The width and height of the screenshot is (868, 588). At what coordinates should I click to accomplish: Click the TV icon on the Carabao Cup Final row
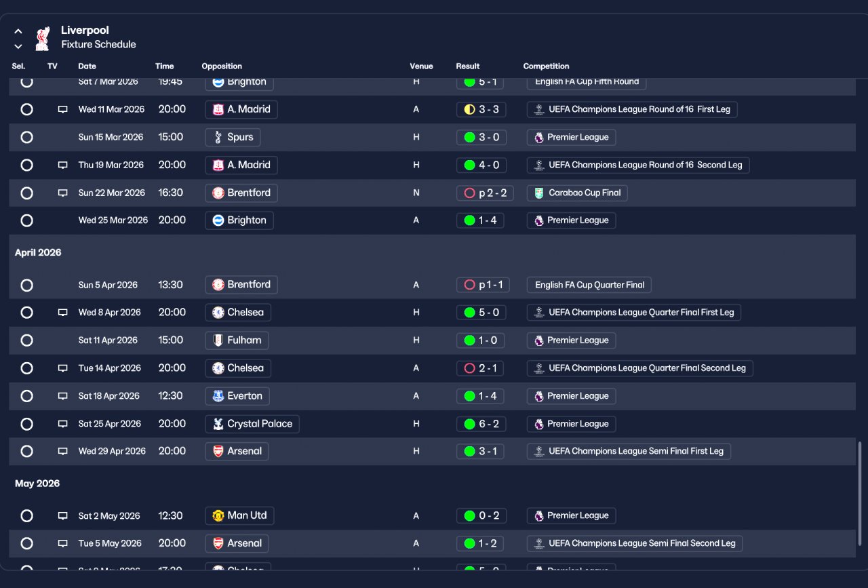point(63,193)
